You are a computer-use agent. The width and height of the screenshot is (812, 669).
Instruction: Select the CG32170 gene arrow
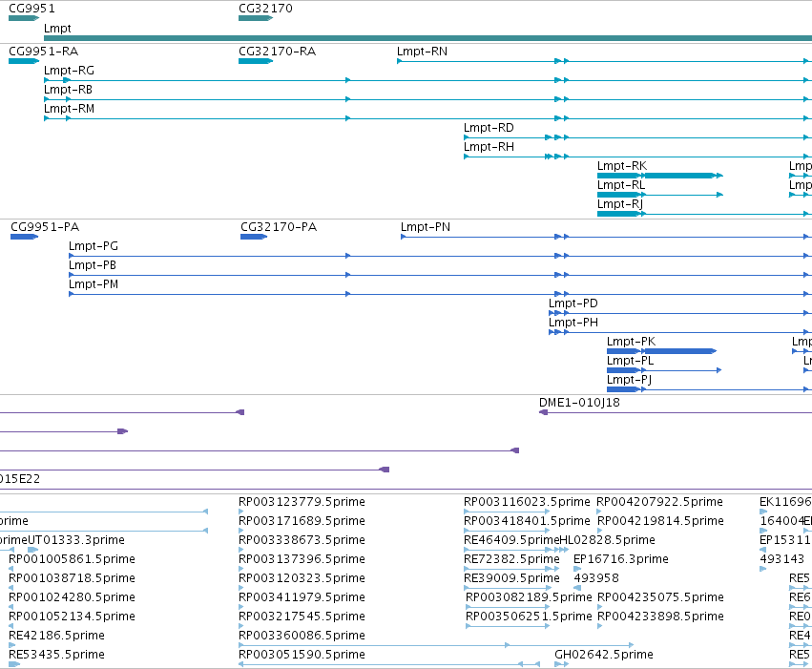(x=256, y=18)
